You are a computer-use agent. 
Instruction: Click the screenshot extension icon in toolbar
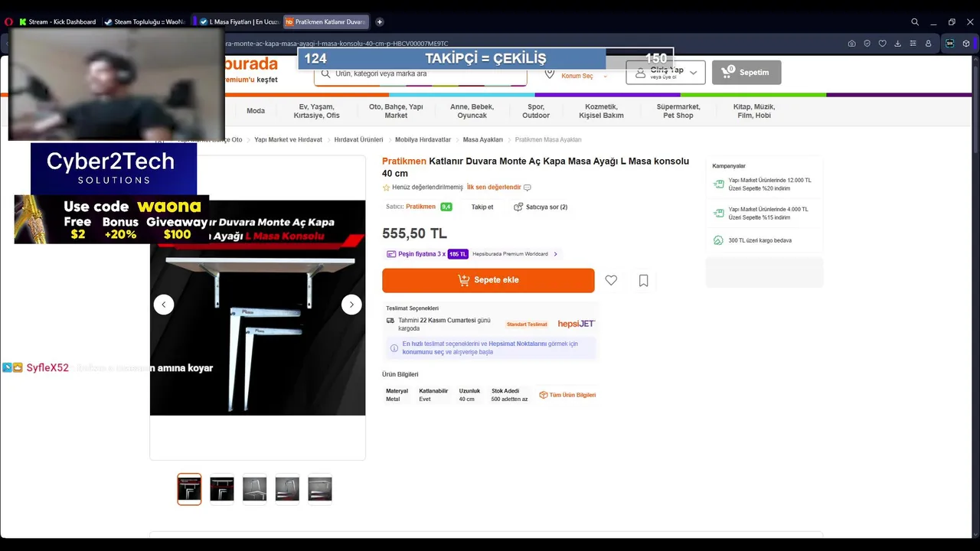(950, 44)
